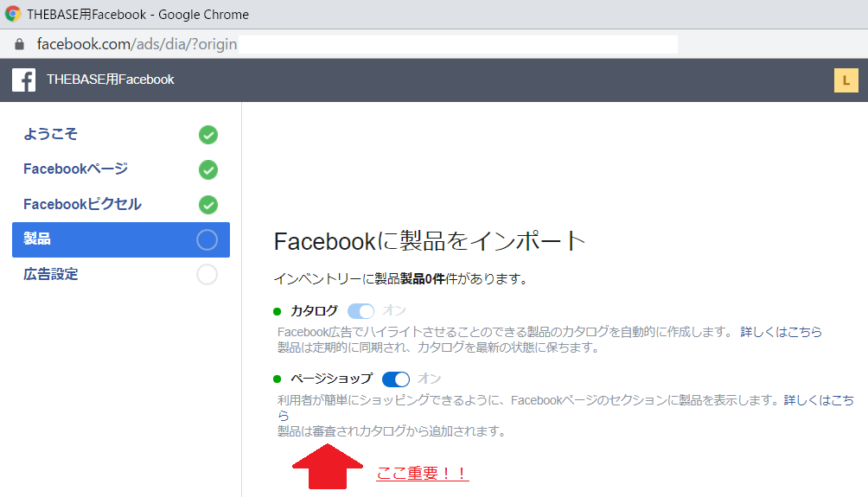Click the Chrome icon in title bar
Screen dimensions: 868x497
[x=13, y=14]
